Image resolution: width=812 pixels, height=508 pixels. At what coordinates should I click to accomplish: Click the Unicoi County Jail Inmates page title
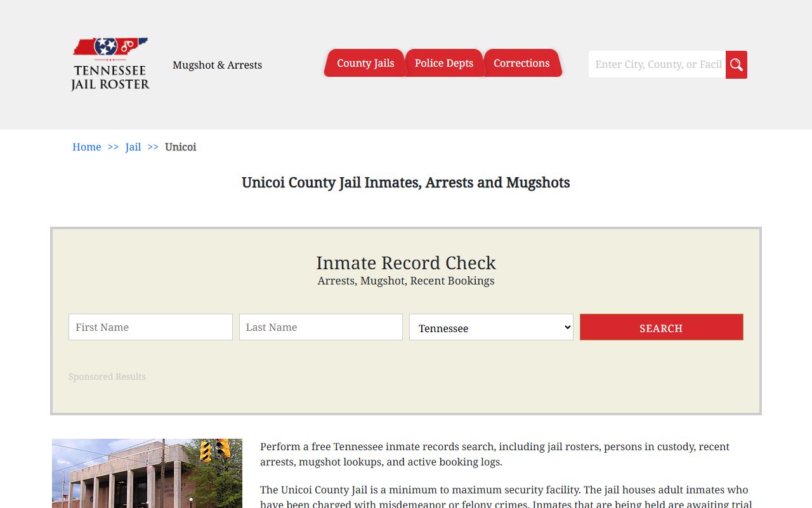pyautogui.click(x=406, y=183)
